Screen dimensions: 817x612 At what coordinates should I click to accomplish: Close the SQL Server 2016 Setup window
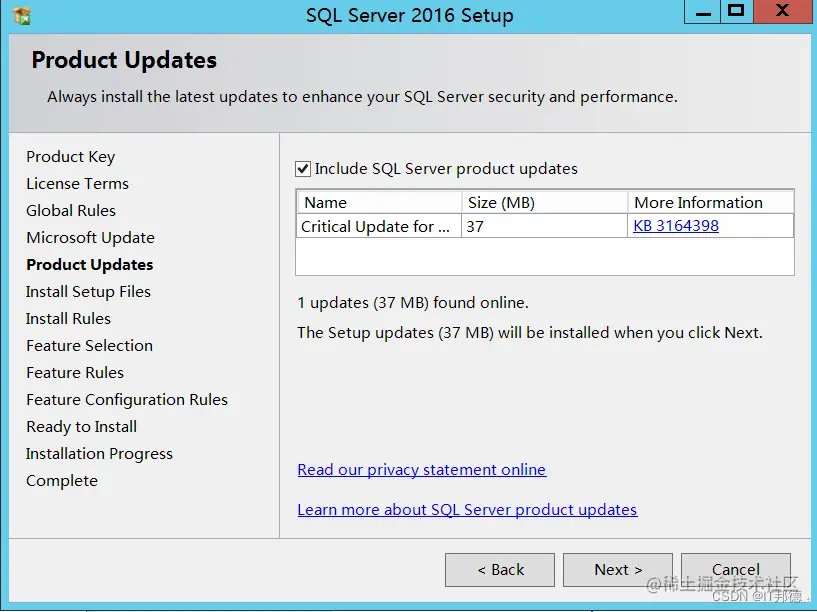click(782, 11)
